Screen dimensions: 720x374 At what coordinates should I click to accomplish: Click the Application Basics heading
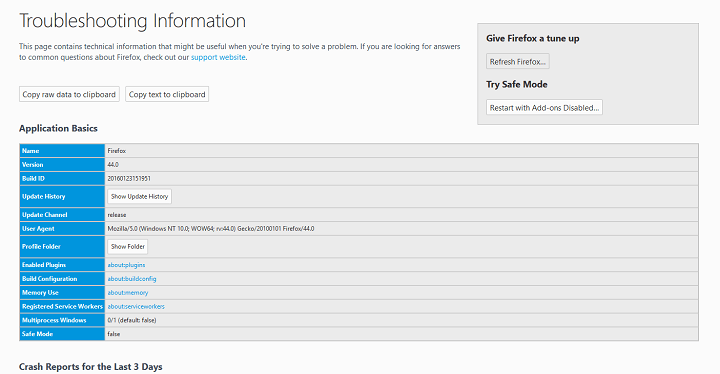click(x=58, y=128)
